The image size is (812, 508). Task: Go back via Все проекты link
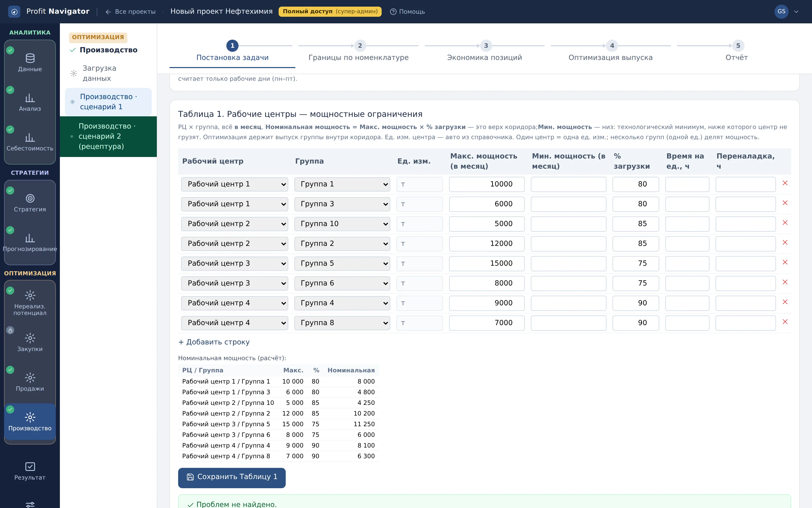[x=130, y=12]
